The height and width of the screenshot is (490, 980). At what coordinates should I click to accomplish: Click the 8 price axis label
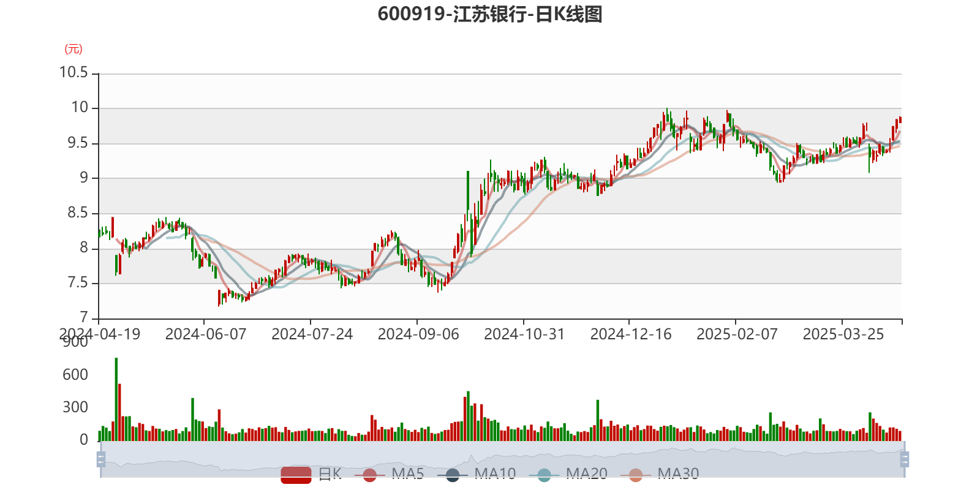pos(84,247)
